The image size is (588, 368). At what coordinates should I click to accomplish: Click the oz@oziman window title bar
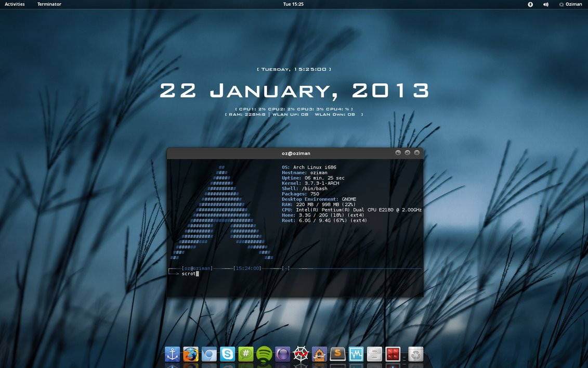pyautogui.click(x=295, y=153)
